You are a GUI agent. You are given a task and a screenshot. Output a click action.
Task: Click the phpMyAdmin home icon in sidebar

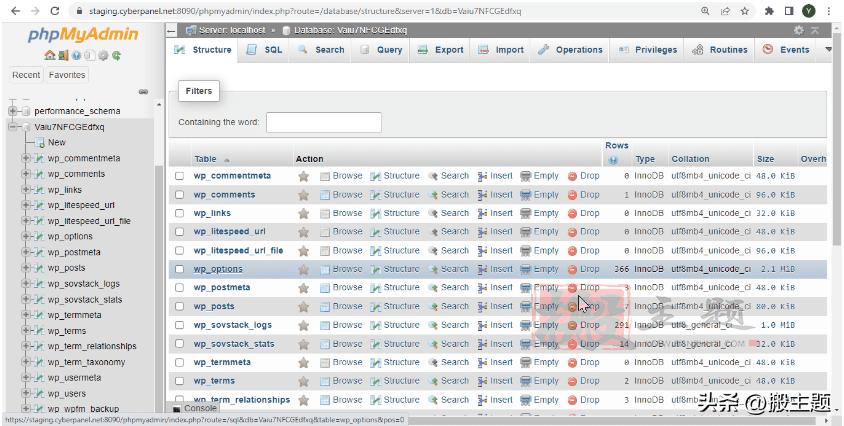coord(49,55)
